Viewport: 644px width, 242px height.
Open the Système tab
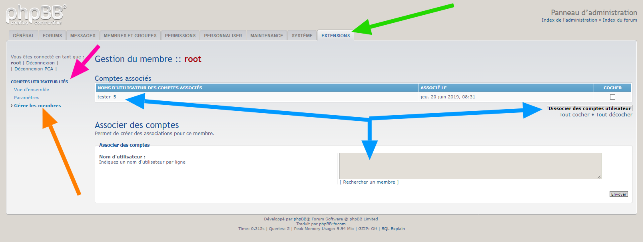pos(302,36)
